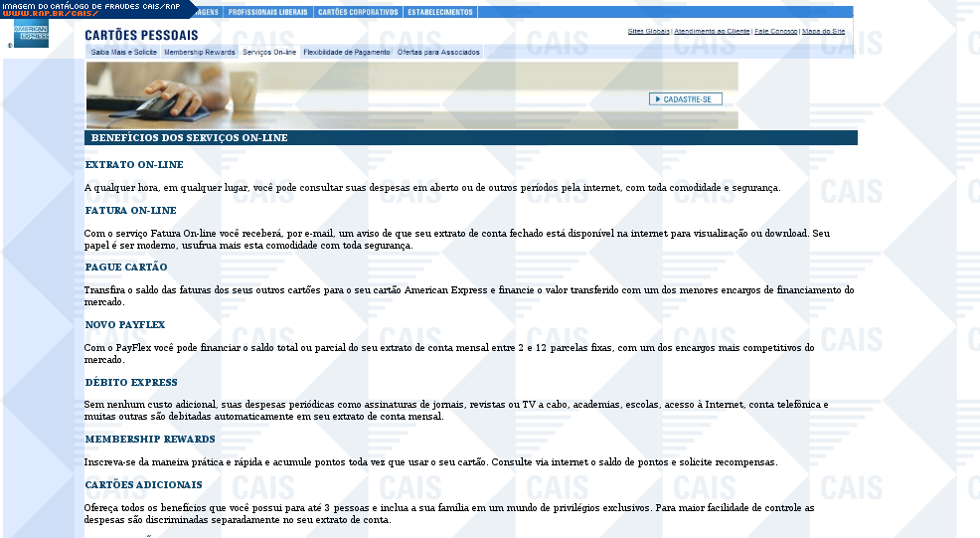
Task: Open Flexibilidade de Pagamento menu item
Action: pos(347,52)
